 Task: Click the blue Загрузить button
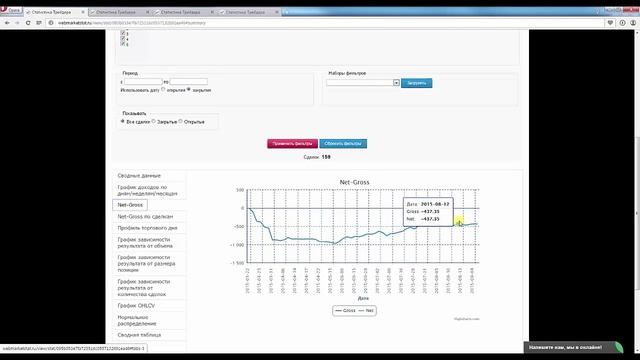pos(416,83)
